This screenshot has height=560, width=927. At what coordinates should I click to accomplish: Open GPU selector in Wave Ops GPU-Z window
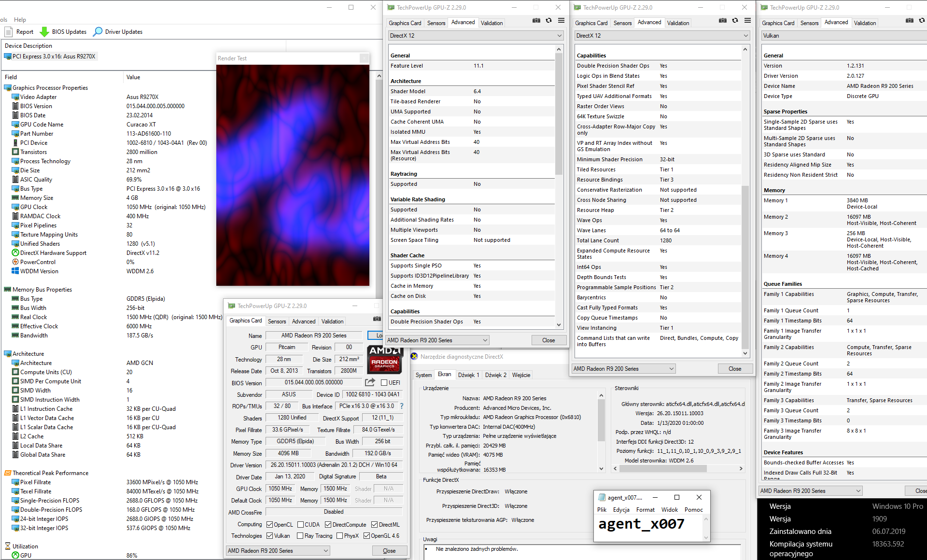[x=624, y=369]
